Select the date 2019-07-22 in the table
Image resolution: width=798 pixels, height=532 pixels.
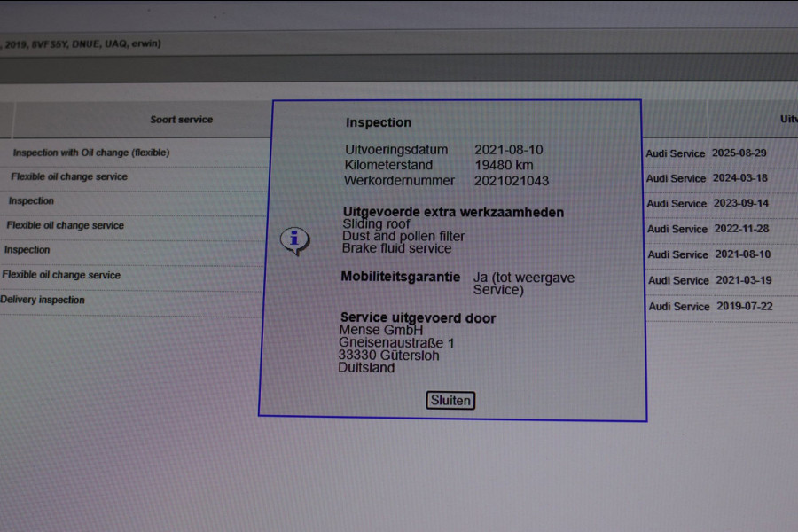click(745, 306)
